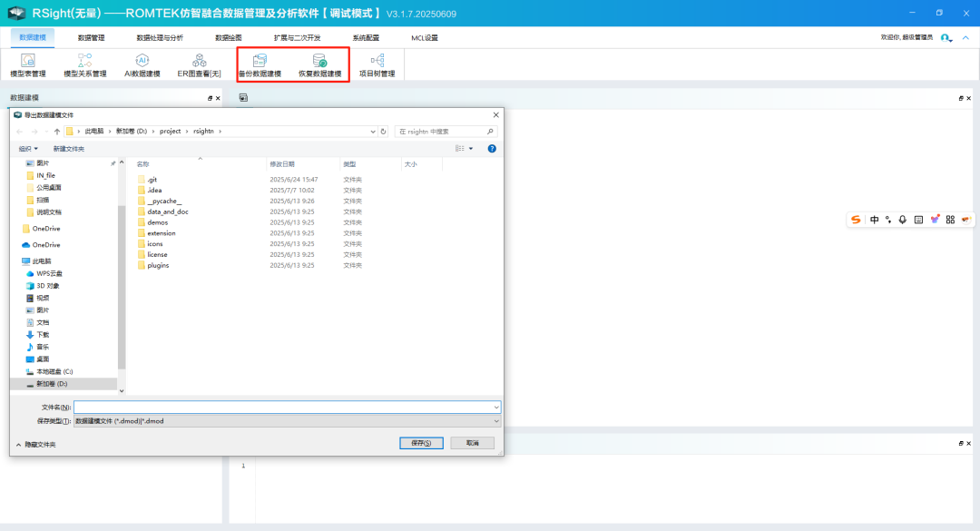Click project in the address breadcrumb

click(170, 132)
